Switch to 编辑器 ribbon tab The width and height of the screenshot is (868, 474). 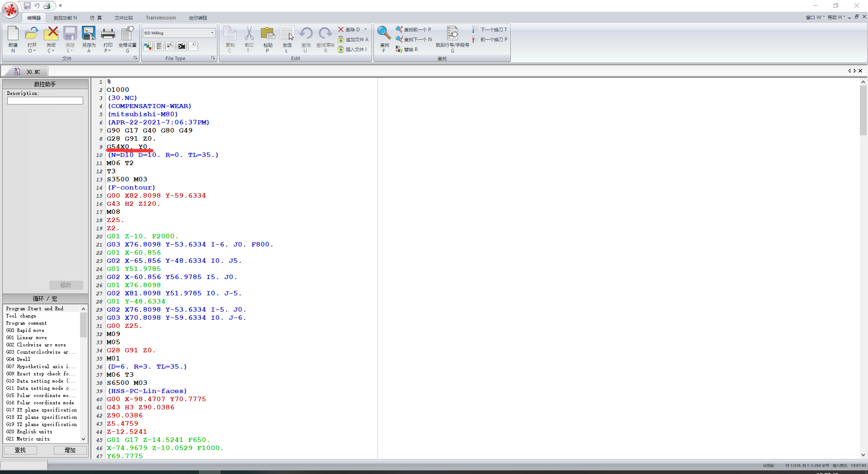pyautogui.click(x=34, y=18)
